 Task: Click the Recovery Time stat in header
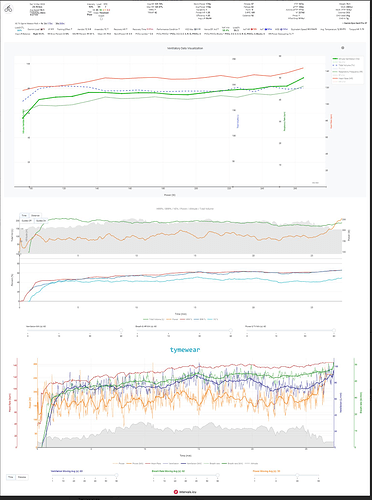143,29
